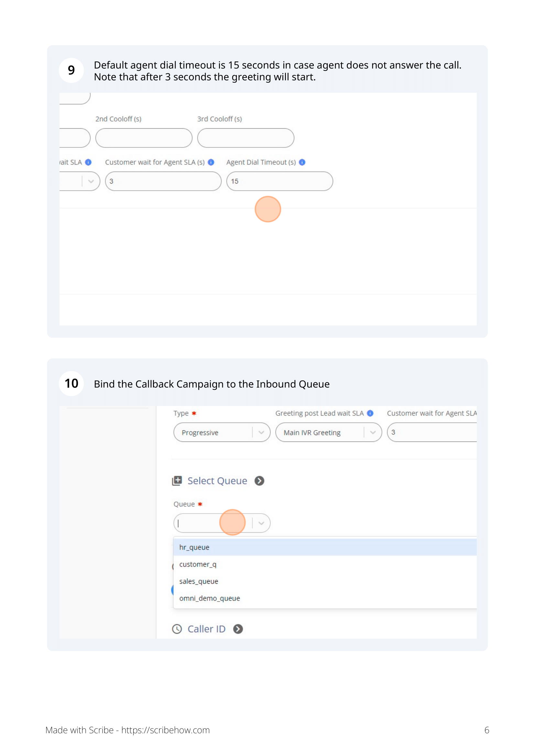
Task: Open the scribehow.com link in footer
Action: point(165,730)
